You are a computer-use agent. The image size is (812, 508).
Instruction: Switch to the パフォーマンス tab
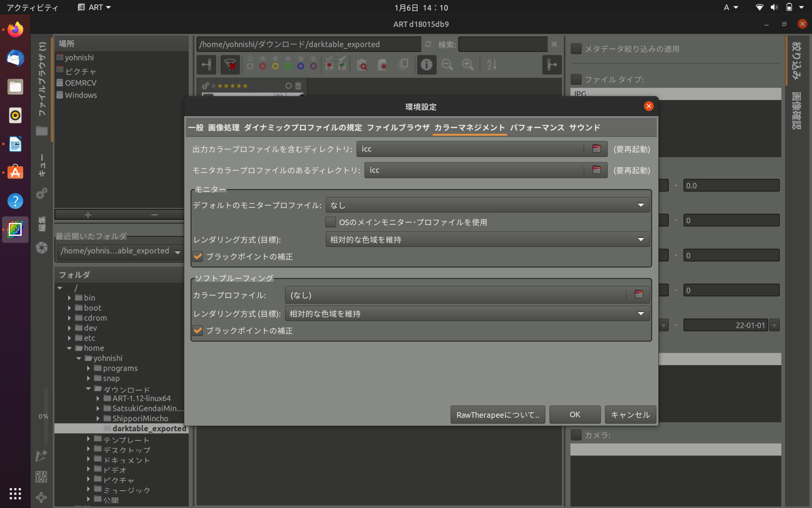[537, 127]
